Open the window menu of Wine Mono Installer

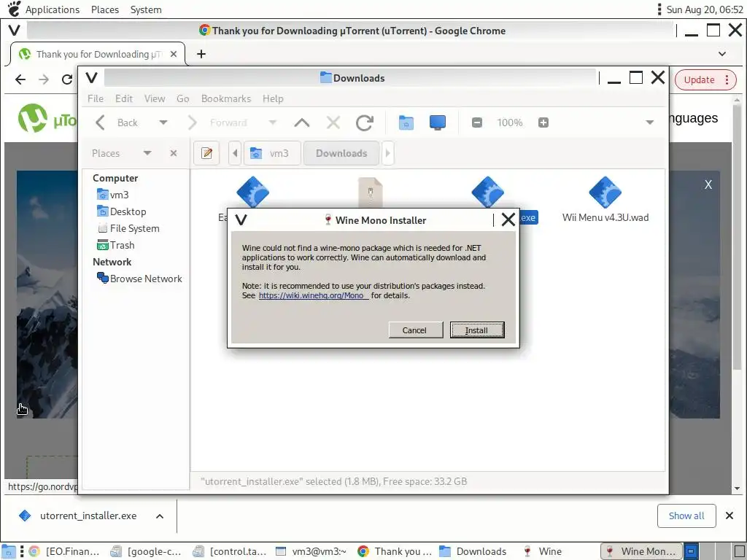click(x=241, y=220)
